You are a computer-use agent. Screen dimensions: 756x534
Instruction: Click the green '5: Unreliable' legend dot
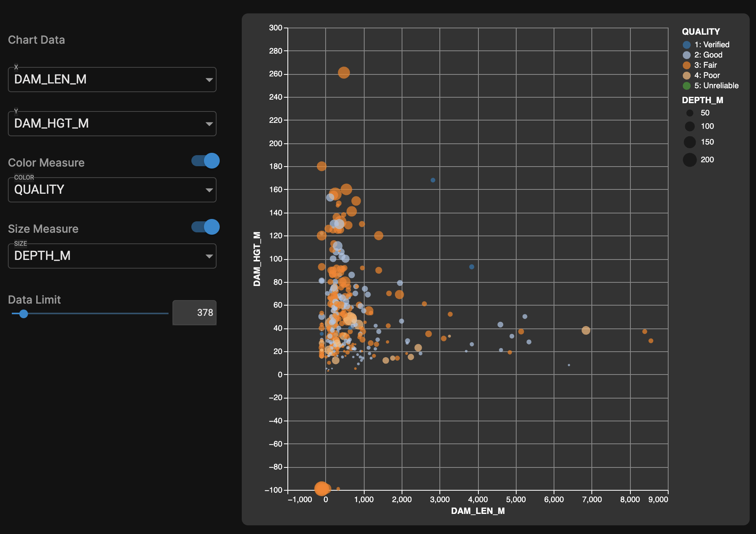687,85
